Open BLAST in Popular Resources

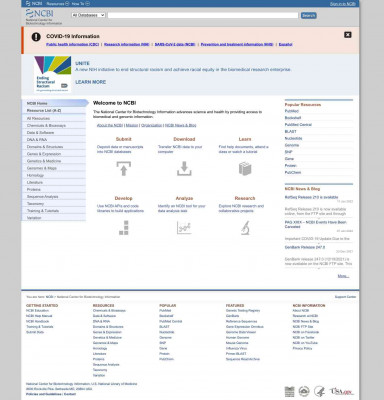(290, 132)
